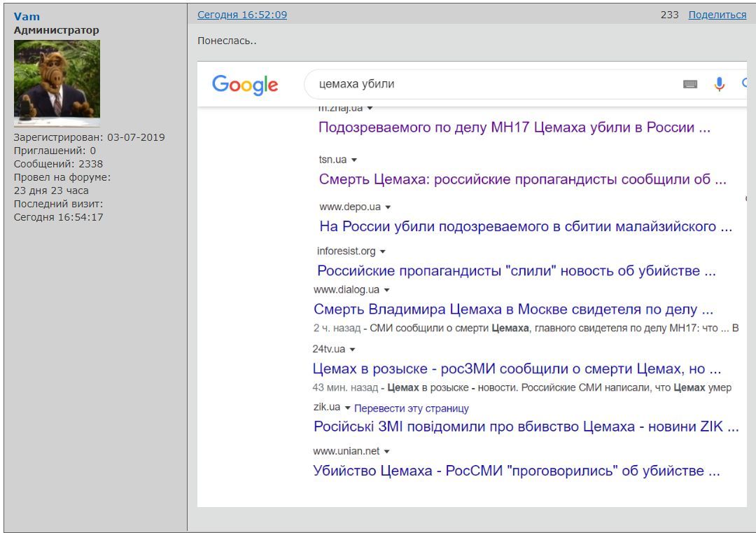Click "Зарегистрирован: 03-07-2019" text
The image size is (756, 533).
click(89, 137)
